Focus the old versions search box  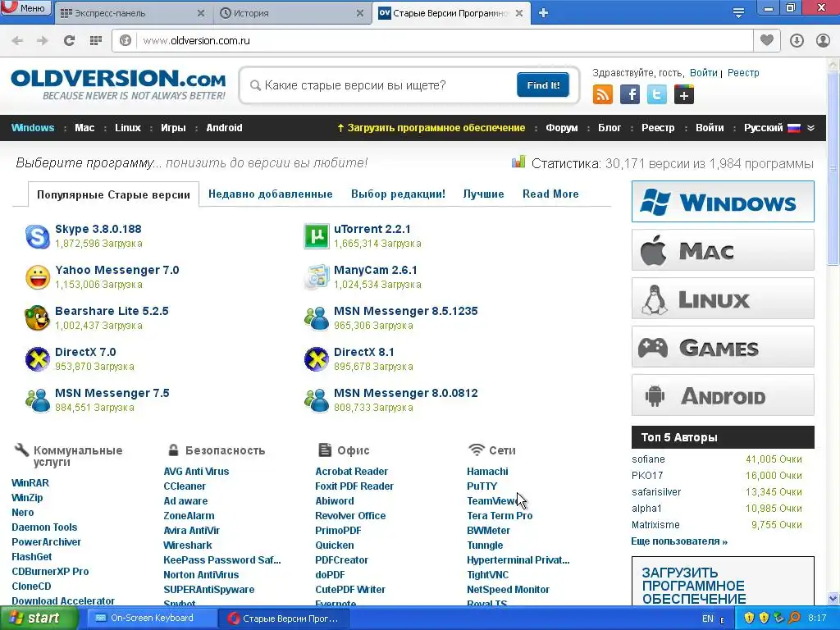tap(386, 85)
